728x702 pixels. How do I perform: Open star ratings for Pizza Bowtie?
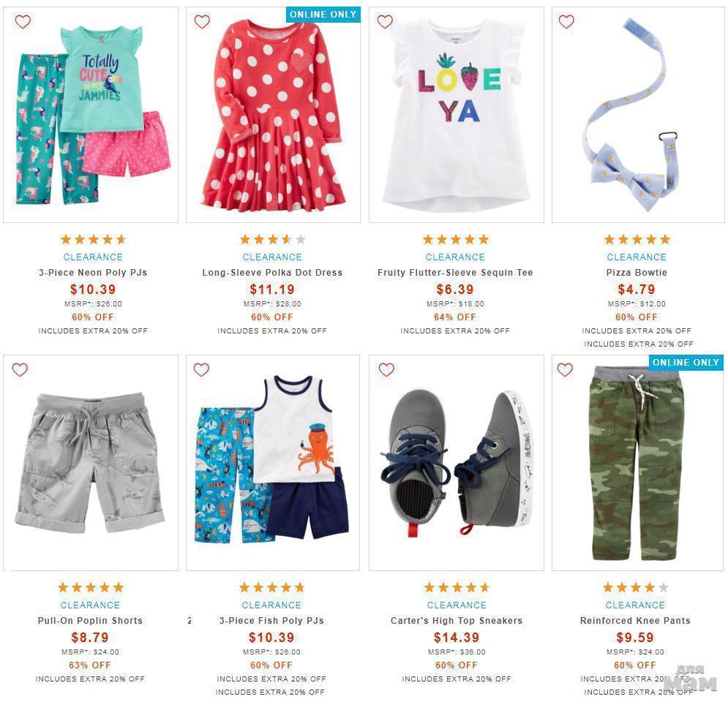[637, 239]
